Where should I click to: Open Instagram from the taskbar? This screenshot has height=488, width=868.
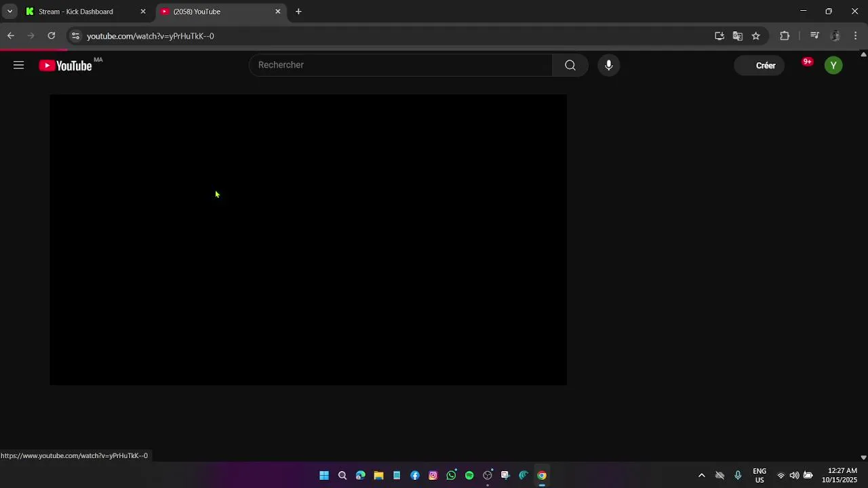pyautogui.click(x=433, y=475)
